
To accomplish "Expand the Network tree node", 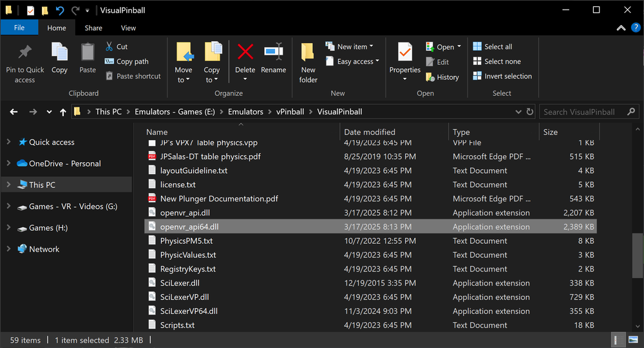I will pyautogui.click(x=8, y=249).
